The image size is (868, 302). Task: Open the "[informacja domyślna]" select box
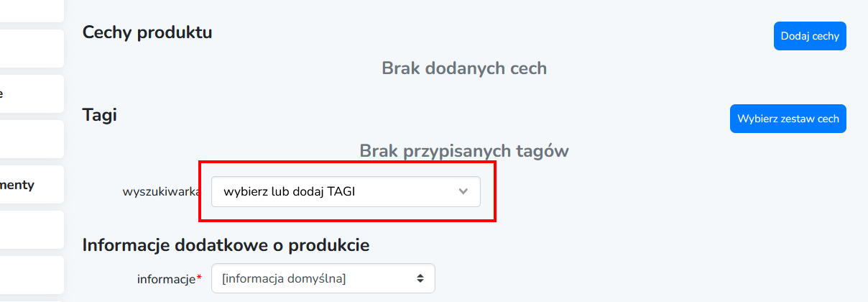click(316, 278)
